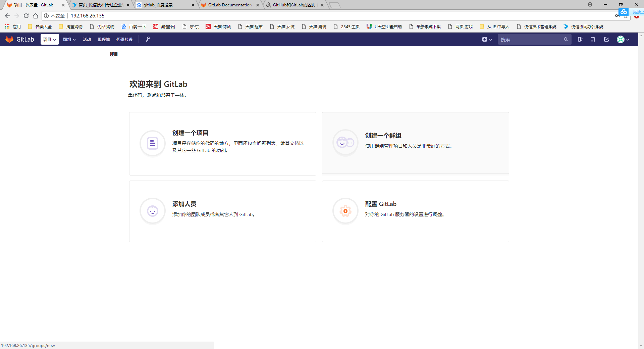The width and height of the screenshot is (644, 349).
Task: Expand the 群组 dropdown in navbar
Action: pyautogui.click(x=69, y=39)
